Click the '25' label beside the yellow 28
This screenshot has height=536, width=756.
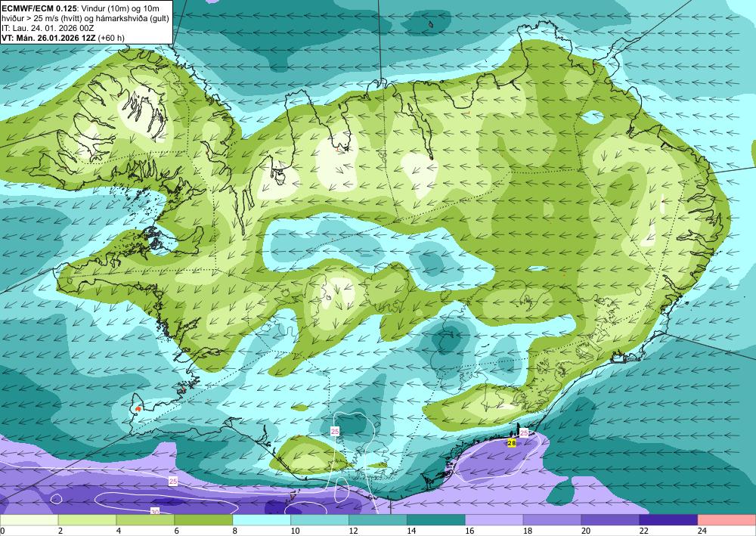point(524,433)
